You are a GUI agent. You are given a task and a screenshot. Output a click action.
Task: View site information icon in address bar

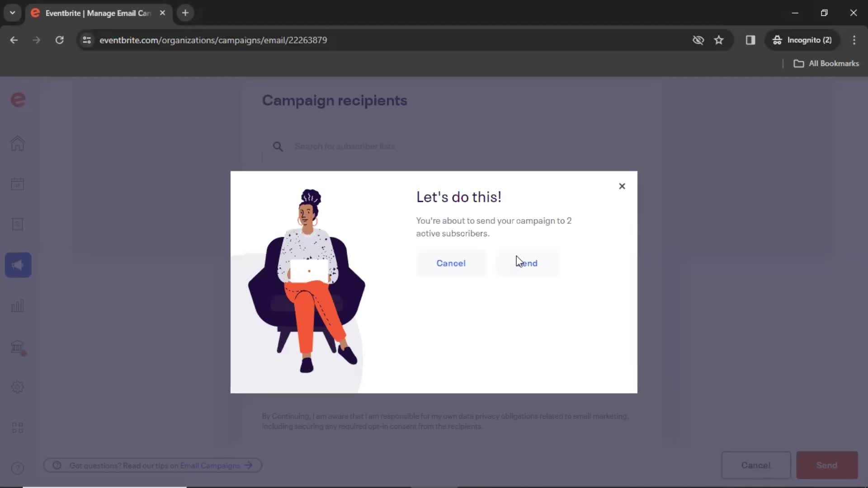(87, 40)
